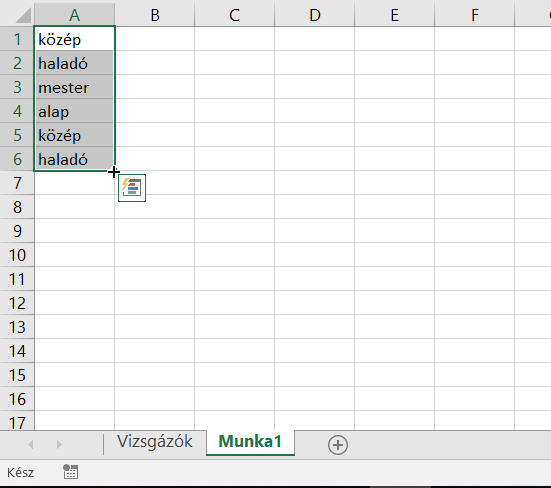Viewport: 551px width, 488px height.
Task: Click the fill handle of the selection
Action: point(114,171)
